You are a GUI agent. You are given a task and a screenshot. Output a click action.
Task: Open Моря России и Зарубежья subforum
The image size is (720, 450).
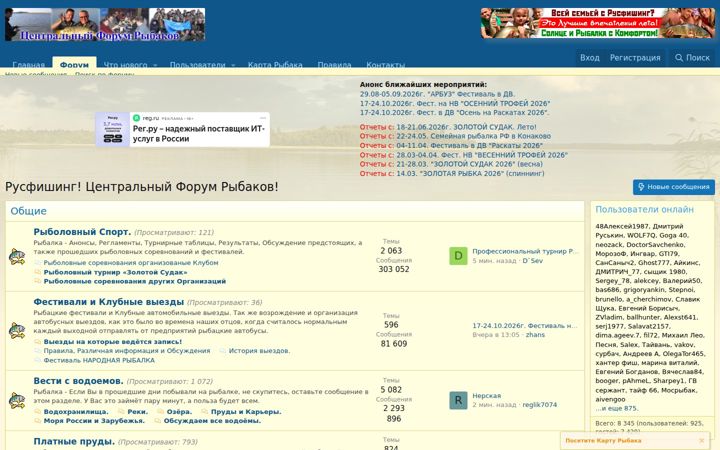pyautogui.click(x=94, y=421)
